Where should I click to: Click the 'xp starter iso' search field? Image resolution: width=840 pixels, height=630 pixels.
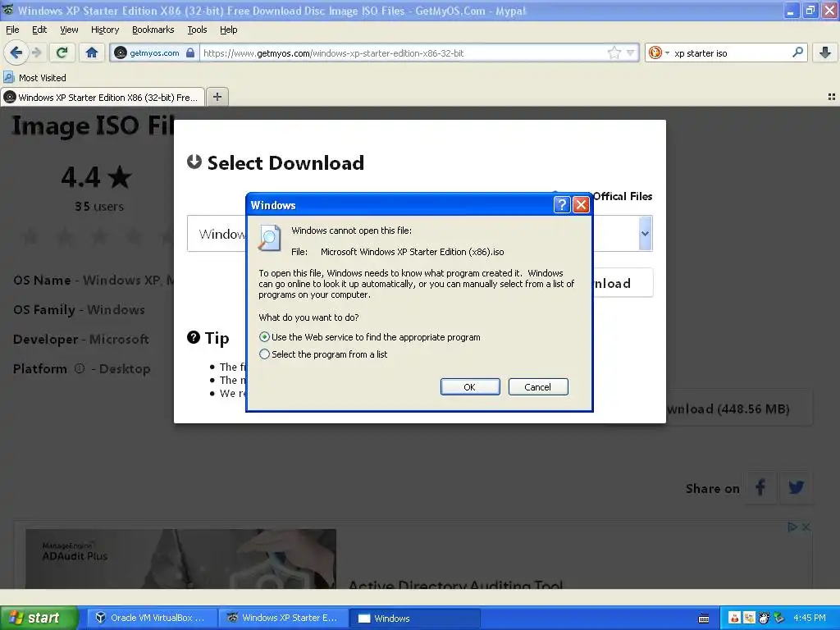point(731,53)
